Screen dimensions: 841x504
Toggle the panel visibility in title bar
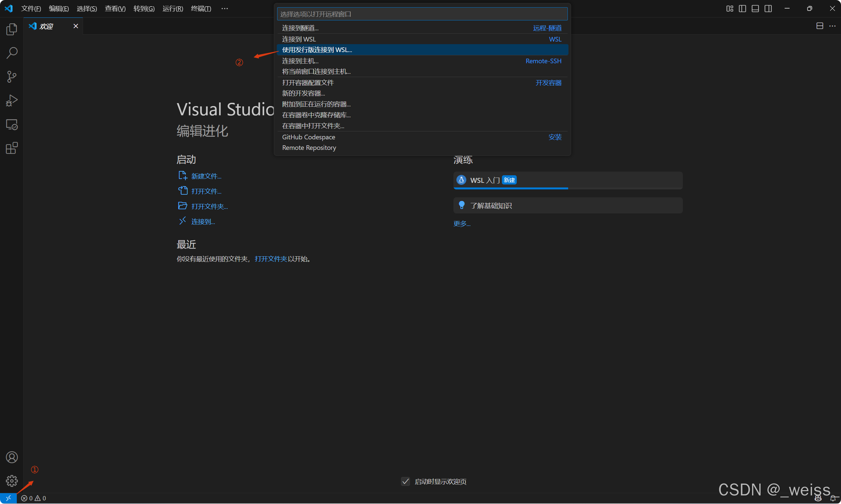[x=755, y=9]
